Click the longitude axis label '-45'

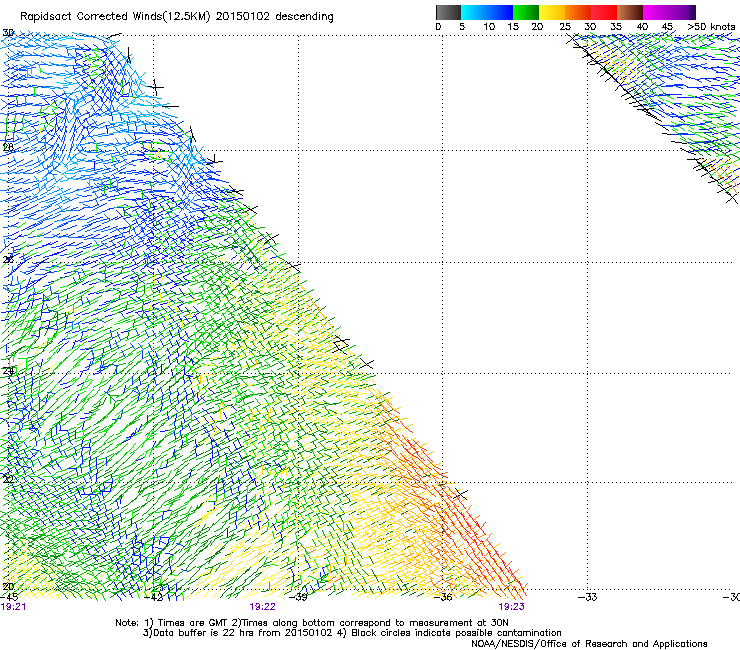10,597
